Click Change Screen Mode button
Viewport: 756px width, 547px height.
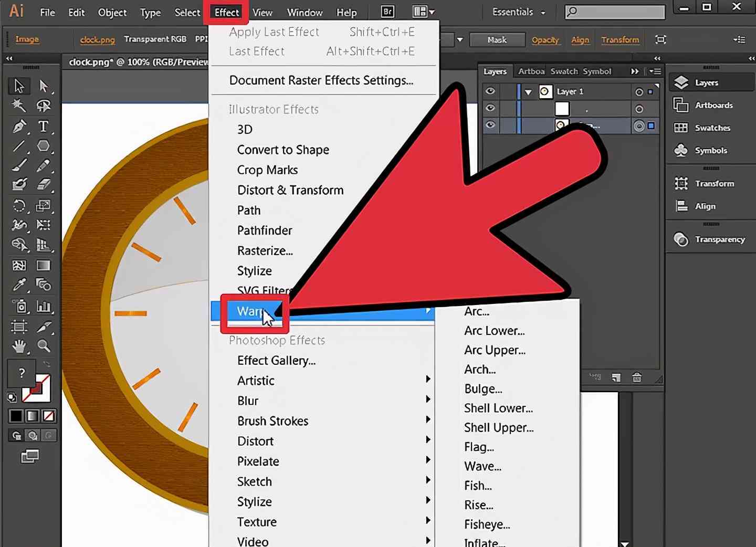click(30, 456)
